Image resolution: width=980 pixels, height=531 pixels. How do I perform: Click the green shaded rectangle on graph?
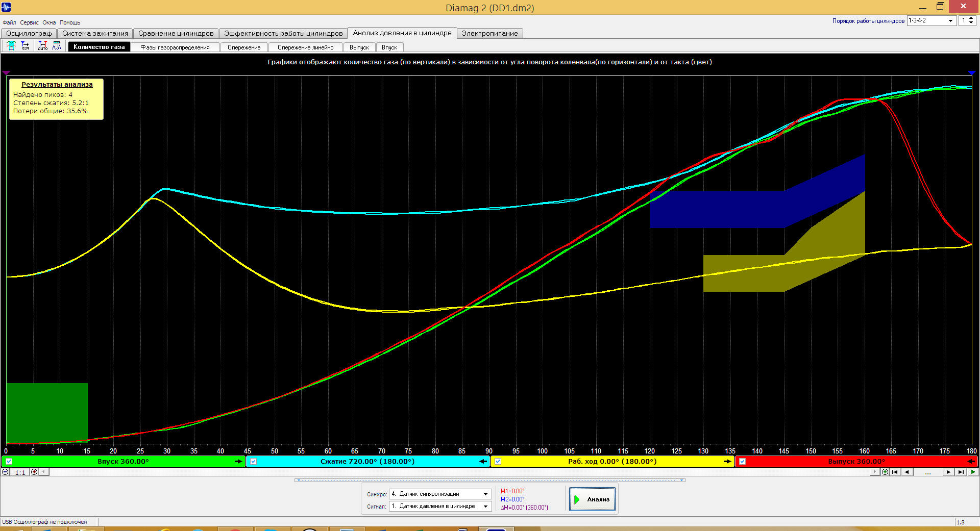47,412
